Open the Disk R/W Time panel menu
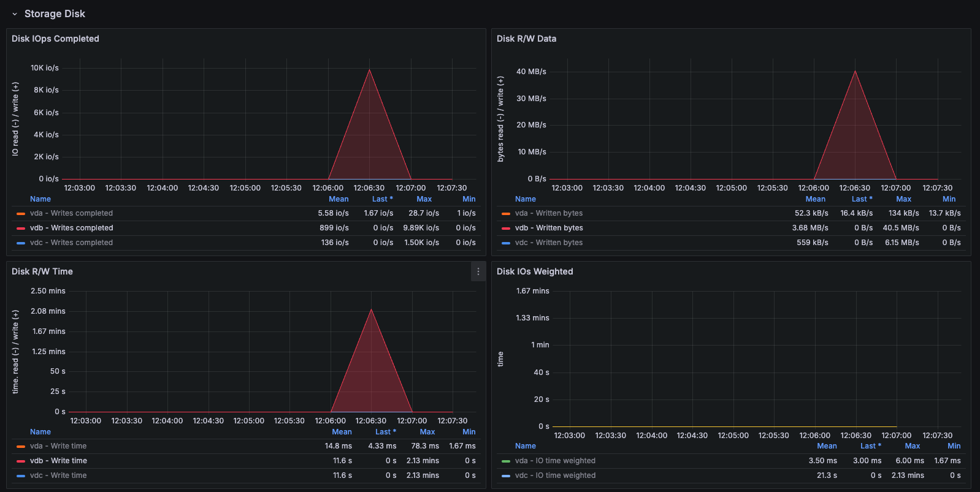Viewport: 980px width, 492px height. (478, 271)
